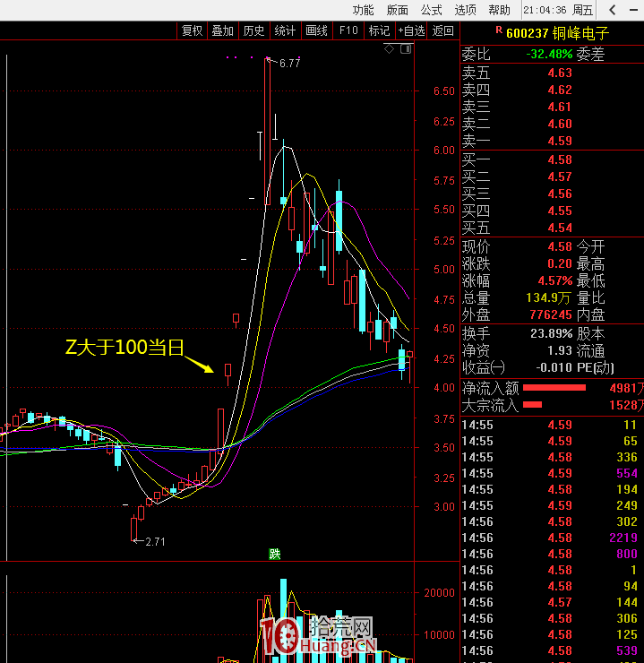Click 外盘 value 776245

coord(551,314)
